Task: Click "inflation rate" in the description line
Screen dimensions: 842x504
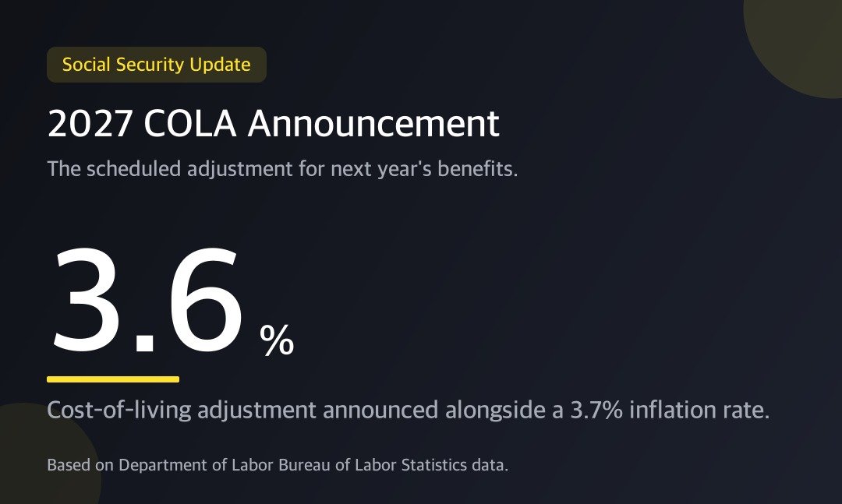Action: 699,410
